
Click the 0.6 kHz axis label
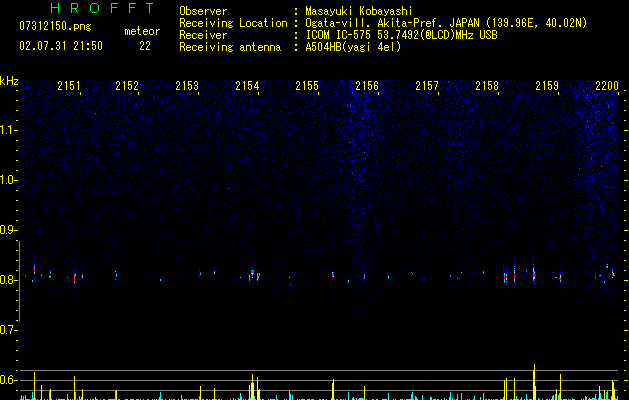[8, 380]
